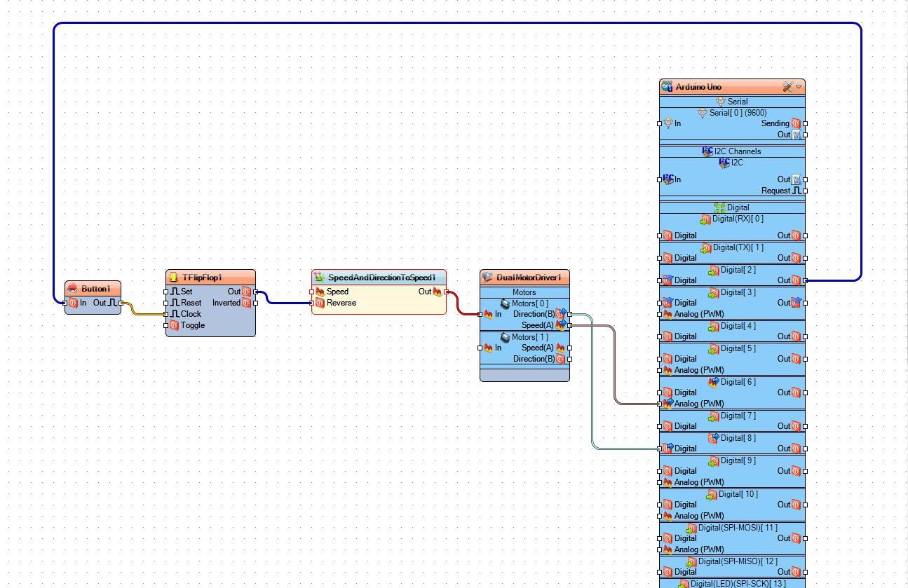Click the Digital[10] Out pin
The width and height of the screenshot is (908, 588).
coord(806,505)
